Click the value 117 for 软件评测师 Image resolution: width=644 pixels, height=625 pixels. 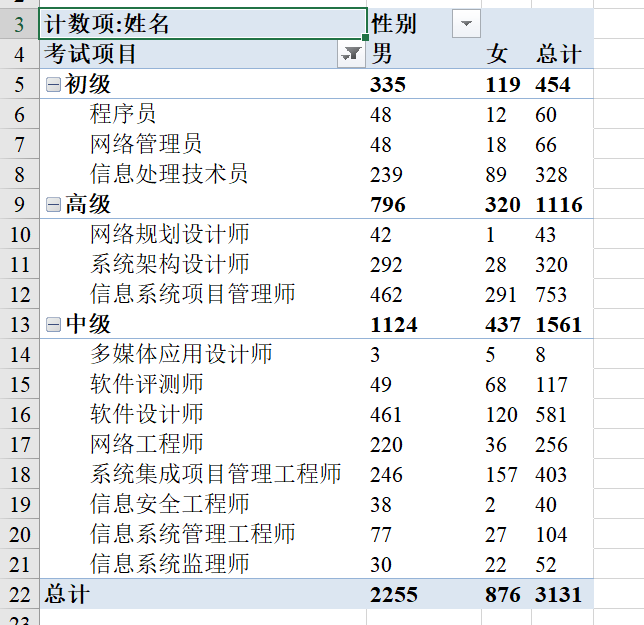551,384
